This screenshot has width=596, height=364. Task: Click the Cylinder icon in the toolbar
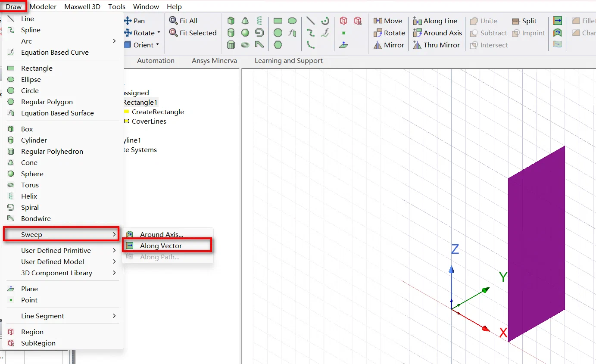pos(231,33)
